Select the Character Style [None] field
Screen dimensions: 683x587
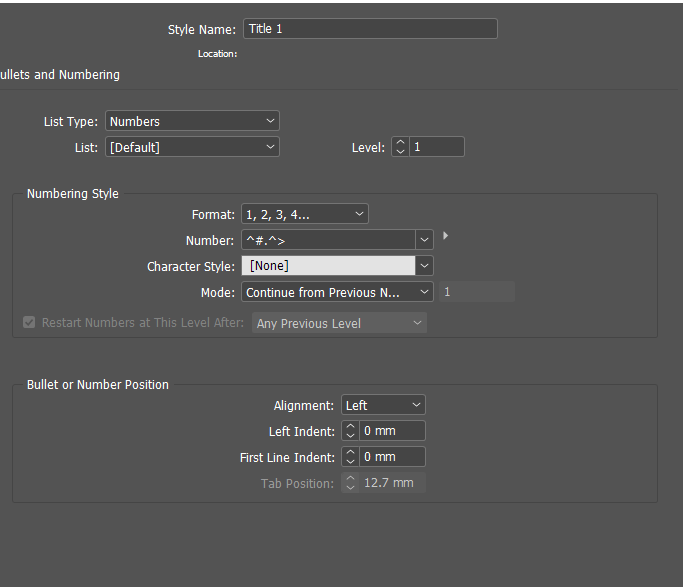click(x=328, y=266)
